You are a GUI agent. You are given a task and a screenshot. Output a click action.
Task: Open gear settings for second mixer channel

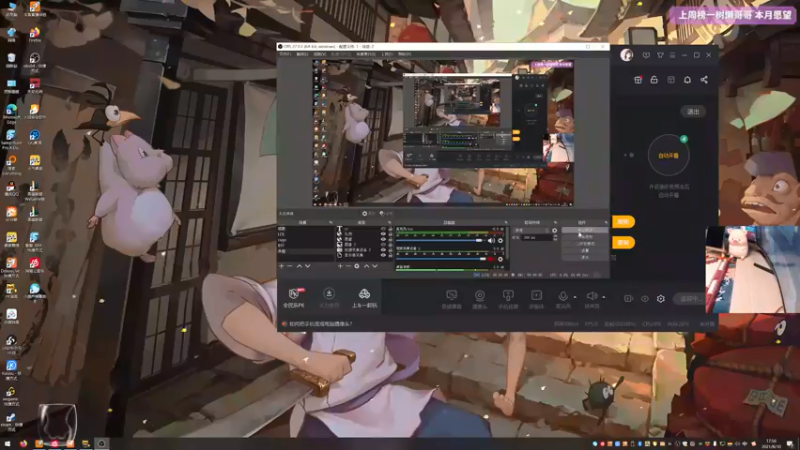pyautogui.click(x=500, y=259)
